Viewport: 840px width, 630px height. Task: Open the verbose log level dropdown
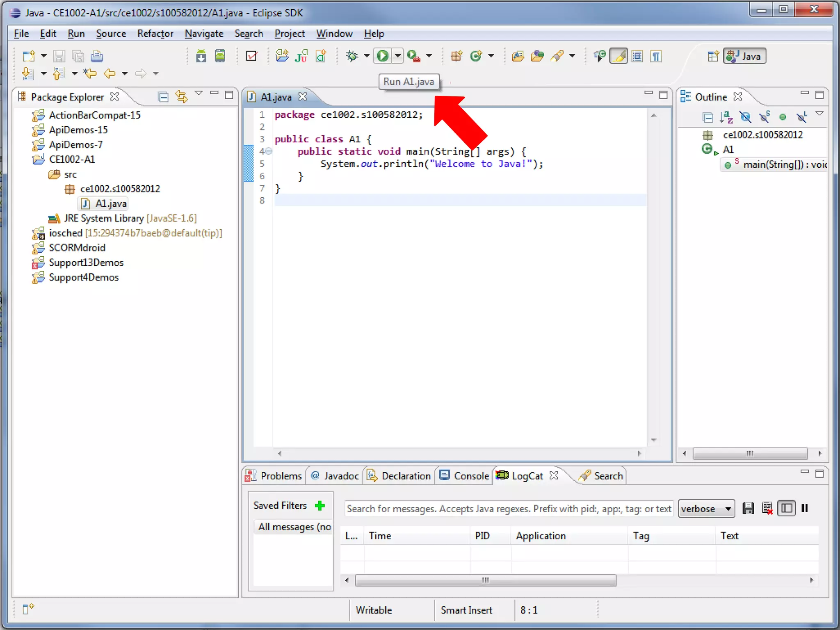[706, 509]
